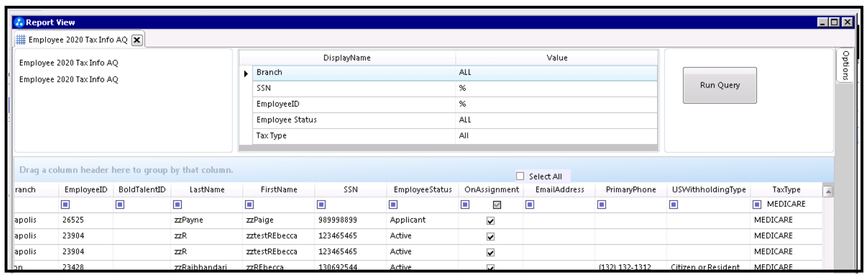Check the Select All checkbox
The image size is (868, 276).
point(520,176)
